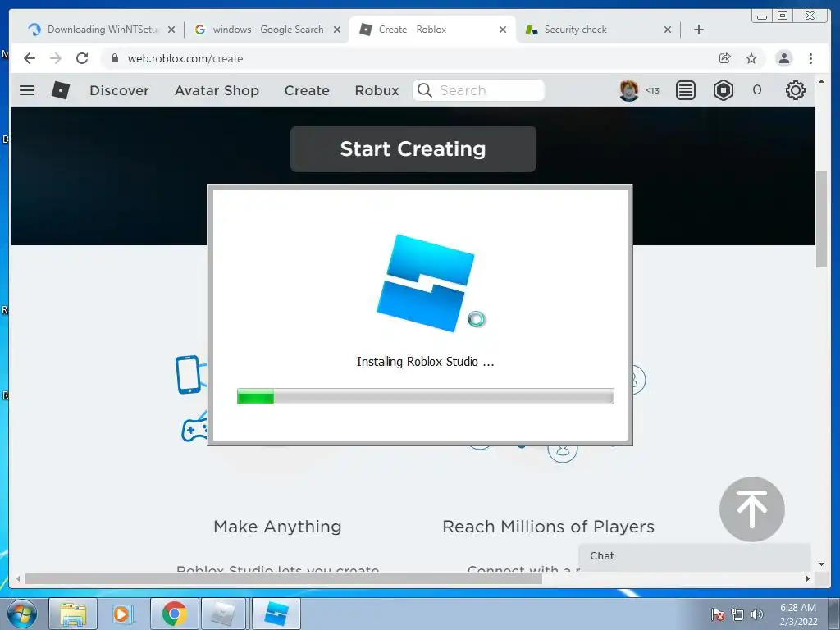Click the scroll-to-top arrow button
The width and height of the screenshot is (840, 630).
tap(752, 509)
